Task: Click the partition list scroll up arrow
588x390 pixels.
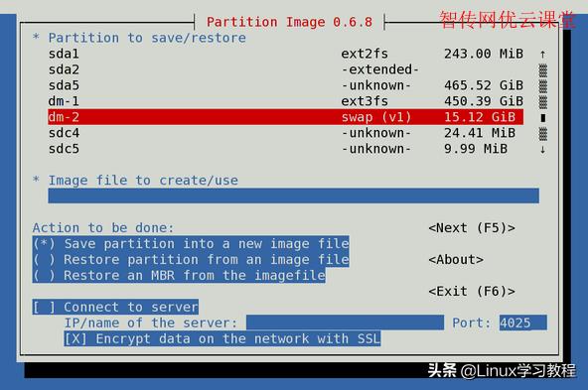Action: (x=542, y=55)
